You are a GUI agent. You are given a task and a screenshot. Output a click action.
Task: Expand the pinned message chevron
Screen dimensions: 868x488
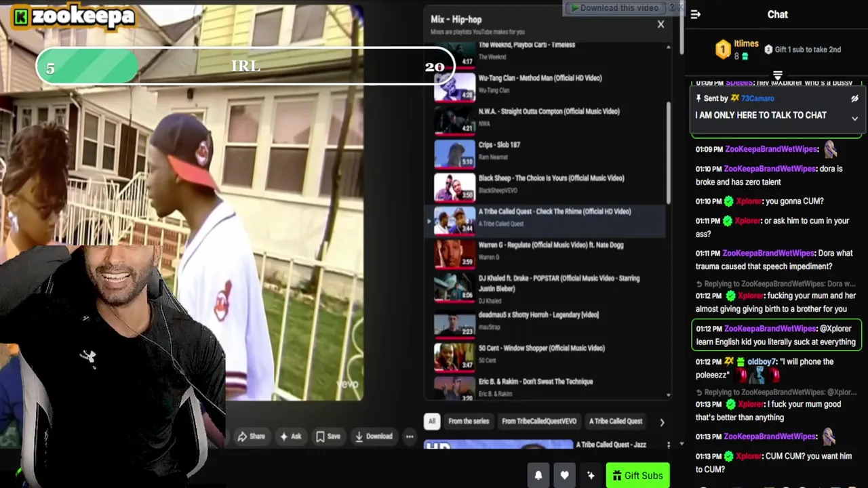tap(854, 119)
